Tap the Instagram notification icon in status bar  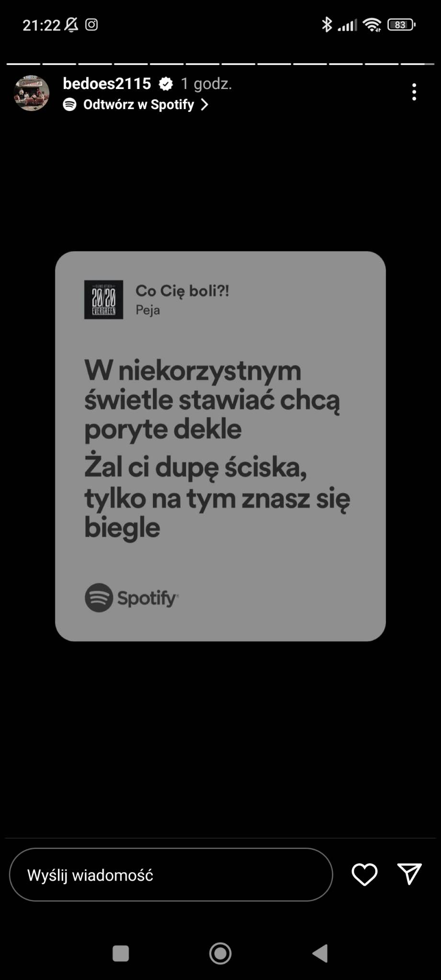[91, 24]
